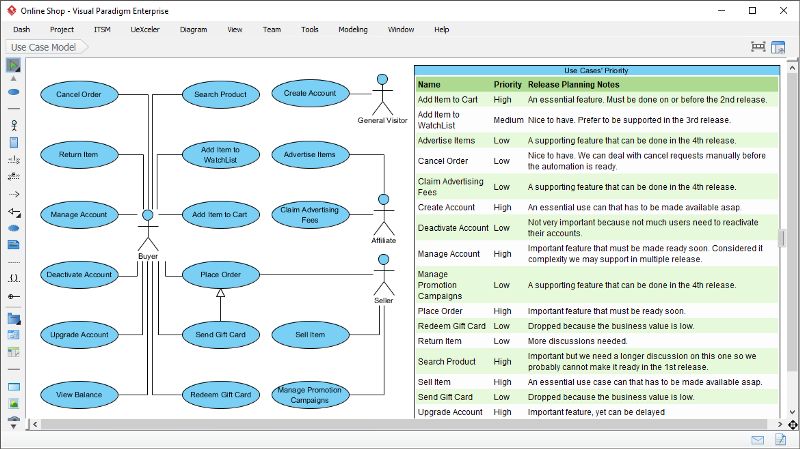Screen dimensions: 800x449
Task: Select the table grid tool
Action: 14,352
